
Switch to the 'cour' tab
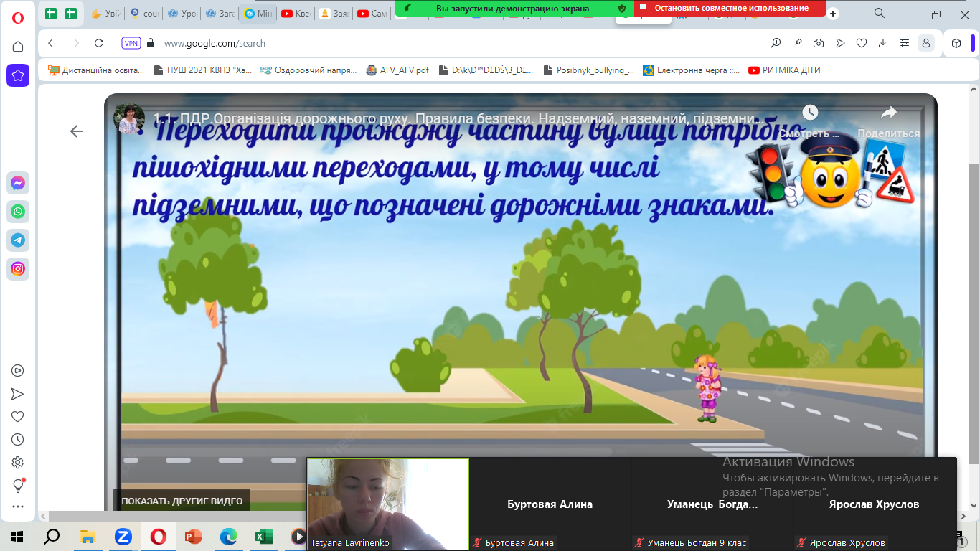[x=143, y=14]
